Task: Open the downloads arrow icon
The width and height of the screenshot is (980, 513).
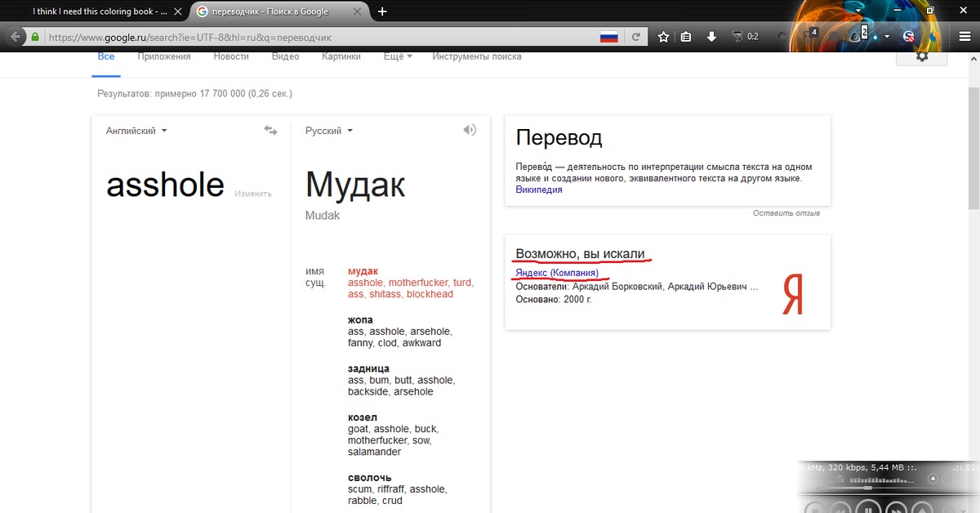Action: (711, 37)
